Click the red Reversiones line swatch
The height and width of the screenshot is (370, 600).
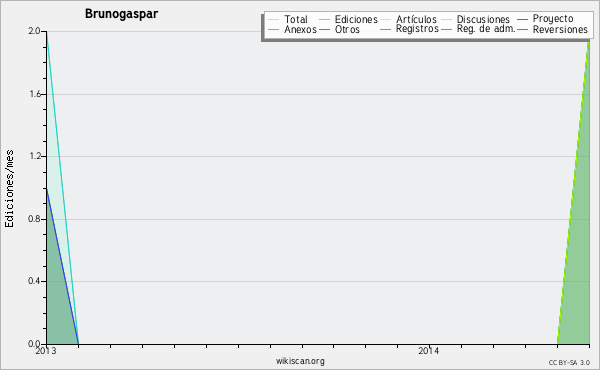click(x=522, y=29)
